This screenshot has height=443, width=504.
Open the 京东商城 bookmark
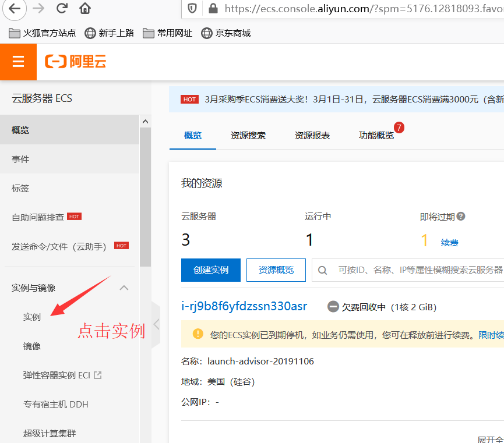pyautogui.click(x=225, y=33)
